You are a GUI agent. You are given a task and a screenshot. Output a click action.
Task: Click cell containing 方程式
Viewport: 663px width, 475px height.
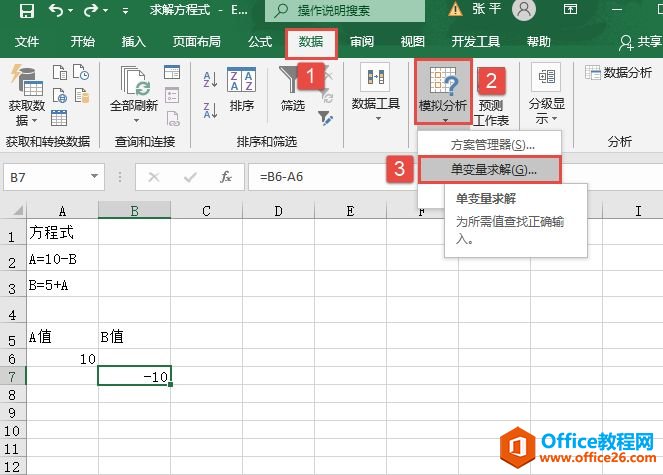62,232
